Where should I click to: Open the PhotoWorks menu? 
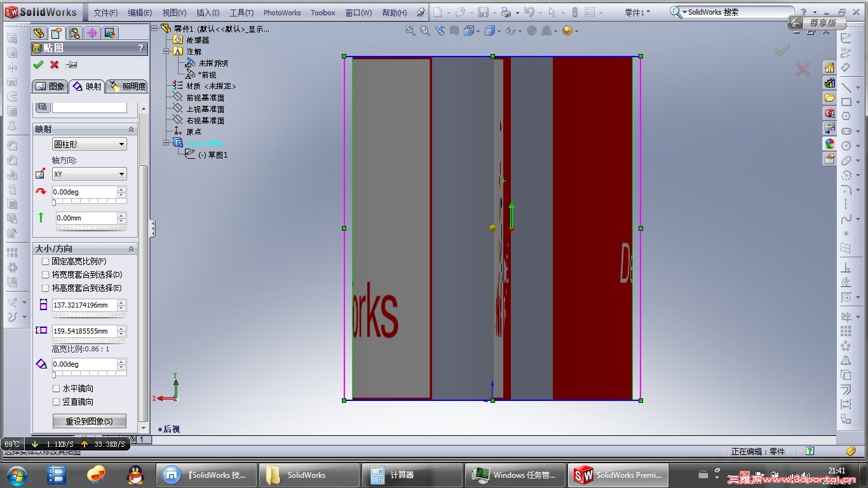[x=282, y=13]
